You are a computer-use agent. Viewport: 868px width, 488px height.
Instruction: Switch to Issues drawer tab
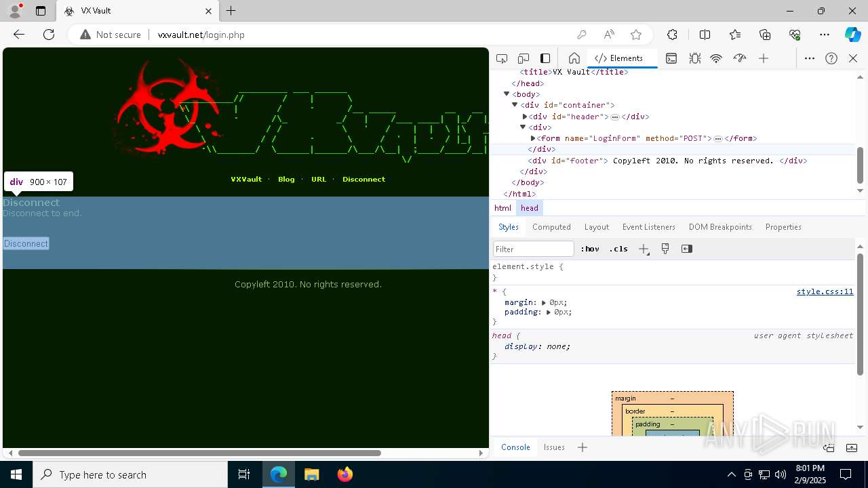tap(554, 447)
